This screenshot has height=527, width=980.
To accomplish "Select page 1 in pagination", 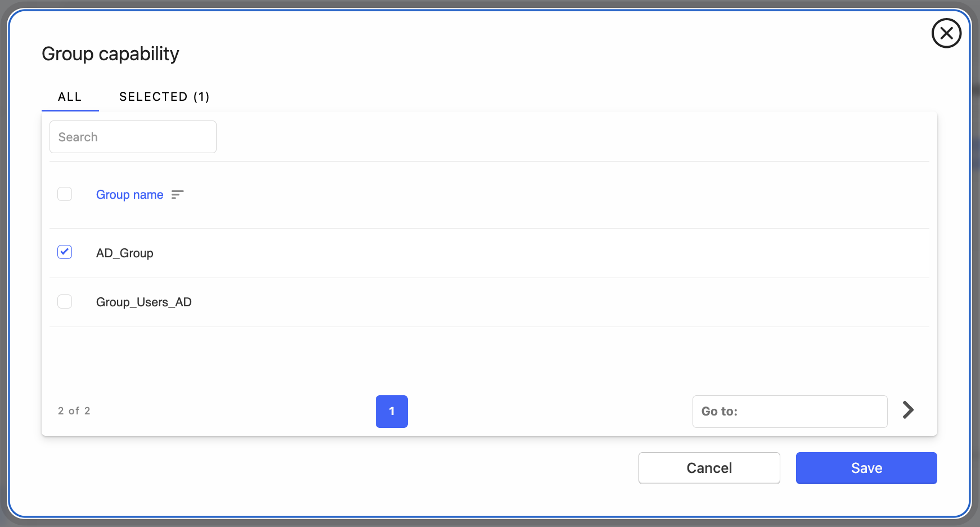I will 392,412.
